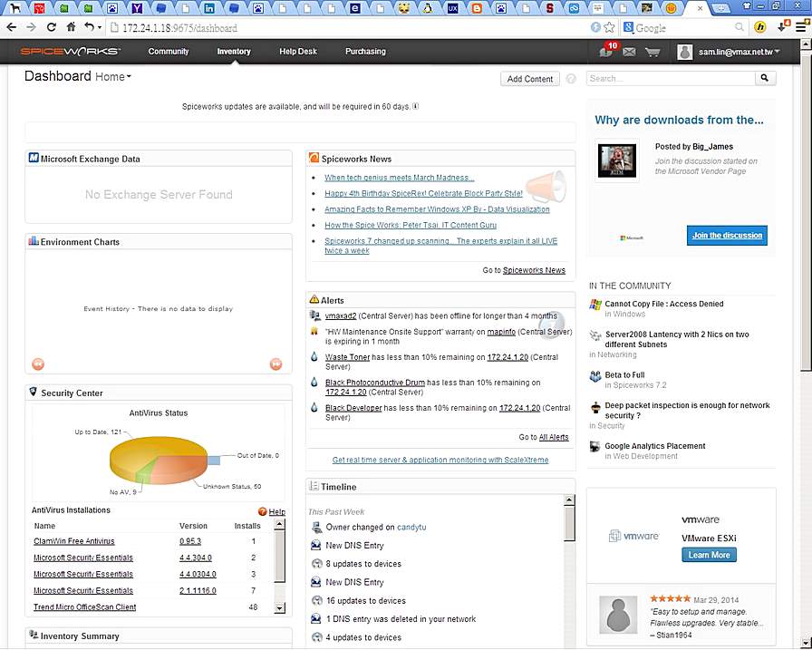This screenshot has height=650, width=812.
Task: Click the info icon after update notice
Action: pyautogui.click(x=415, y=106)
